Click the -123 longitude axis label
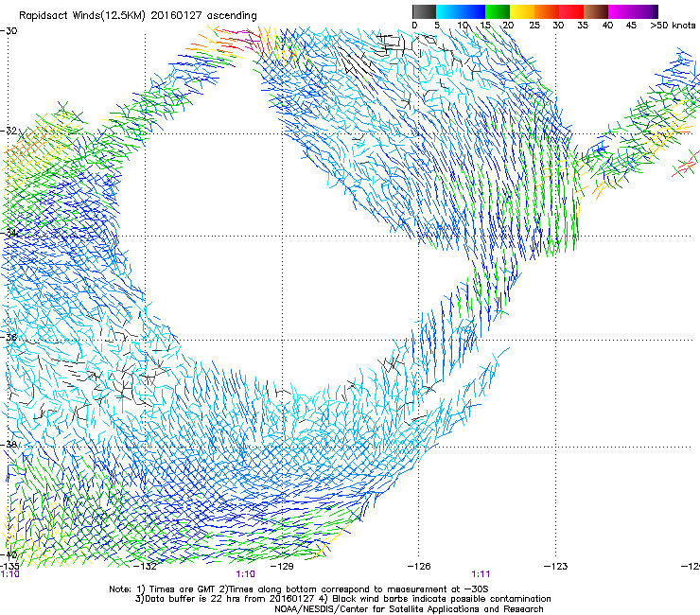The width and height of the screenshot is (700, 615). click(x=556, y=567)
